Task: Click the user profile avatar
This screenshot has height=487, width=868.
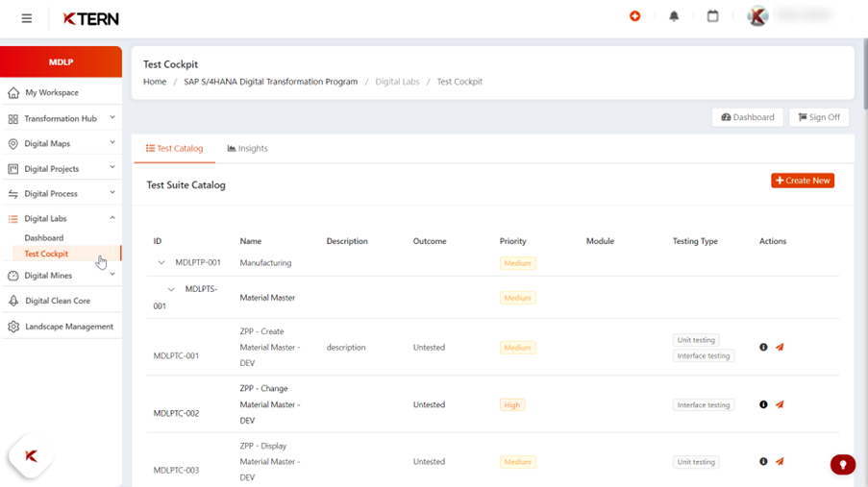Action: point(757,16)
